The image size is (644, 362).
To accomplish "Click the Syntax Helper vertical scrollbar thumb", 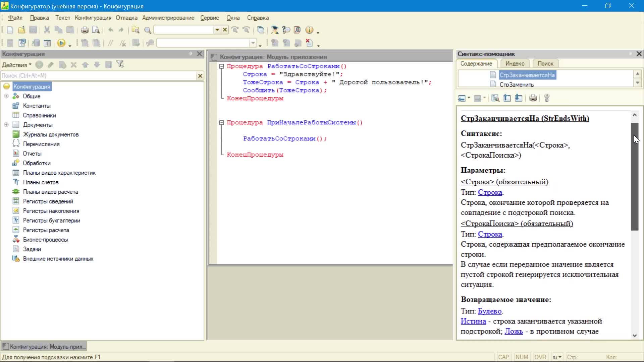I will [634, 177].
